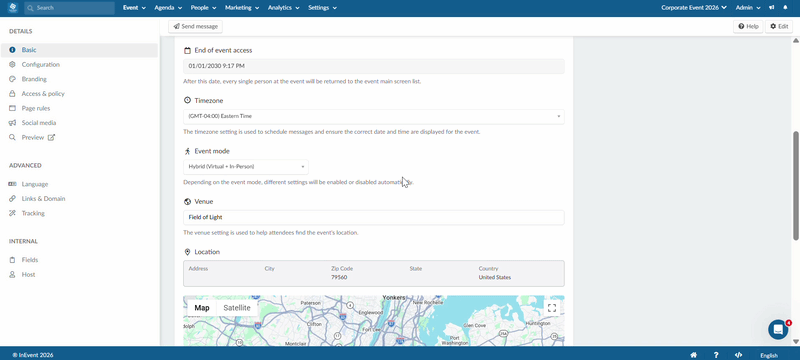Open Branding in the sidebar
The height and width of the screenshot is (360, 800).
click(x=34, y=79)
